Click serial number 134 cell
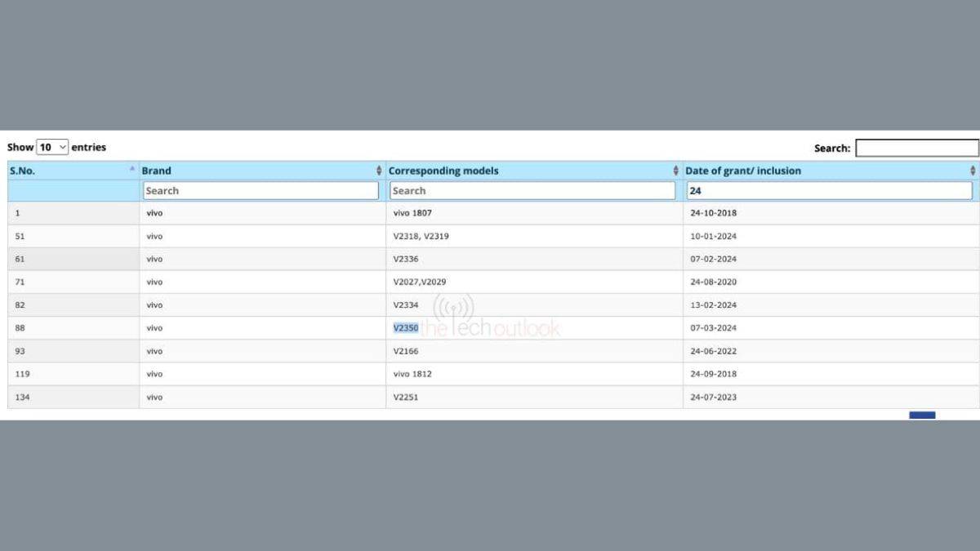The image size is (980, 551). point(73,398)
